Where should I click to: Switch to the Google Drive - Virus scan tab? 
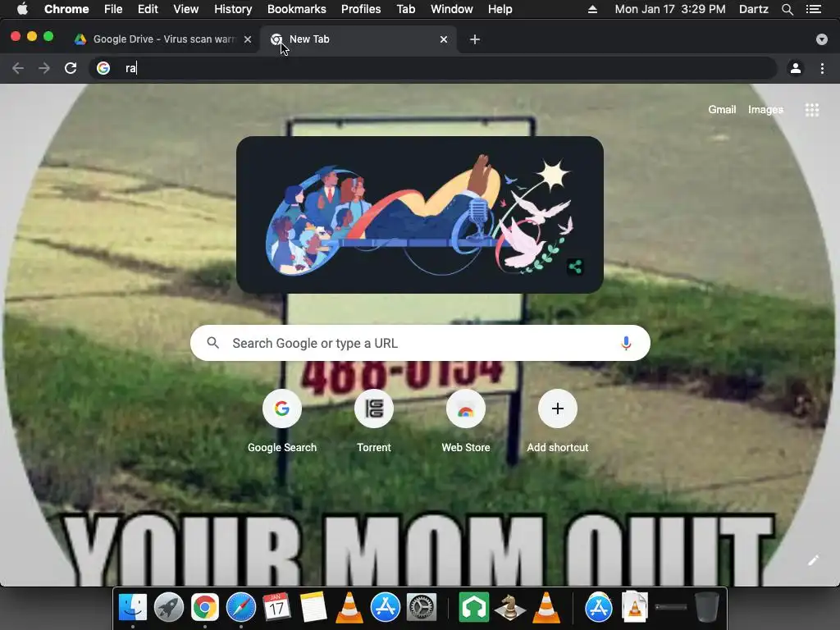pos(163,39)
